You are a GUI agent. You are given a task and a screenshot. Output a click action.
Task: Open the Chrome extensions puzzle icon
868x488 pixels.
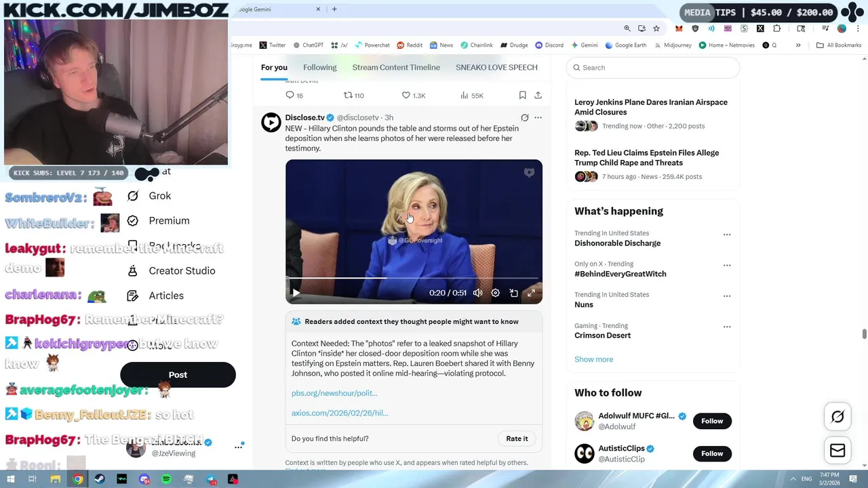click(777, 28)
